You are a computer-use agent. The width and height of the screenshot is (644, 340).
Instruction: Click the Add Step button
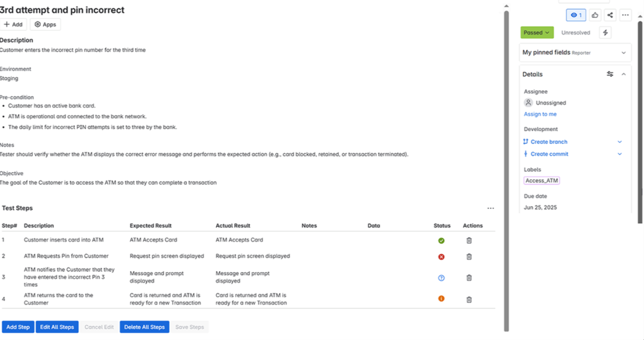coord(18,327)
